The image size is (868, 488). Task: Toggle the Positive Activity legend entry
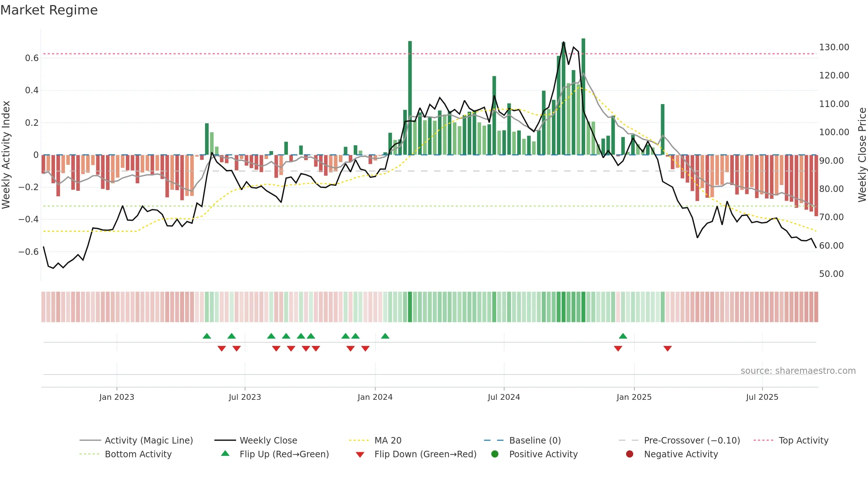(535, 454)
